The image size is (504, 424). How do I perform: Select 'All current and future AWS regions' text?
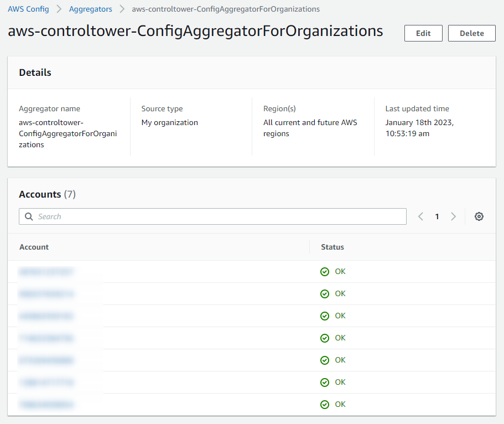(x=310, y=128)
